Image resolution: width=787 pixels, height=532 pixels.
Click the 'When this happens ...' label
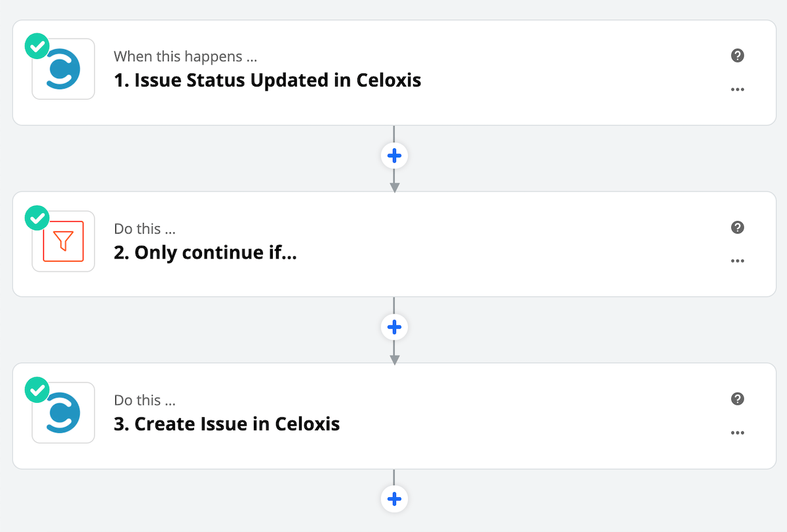tap(185, 57)
